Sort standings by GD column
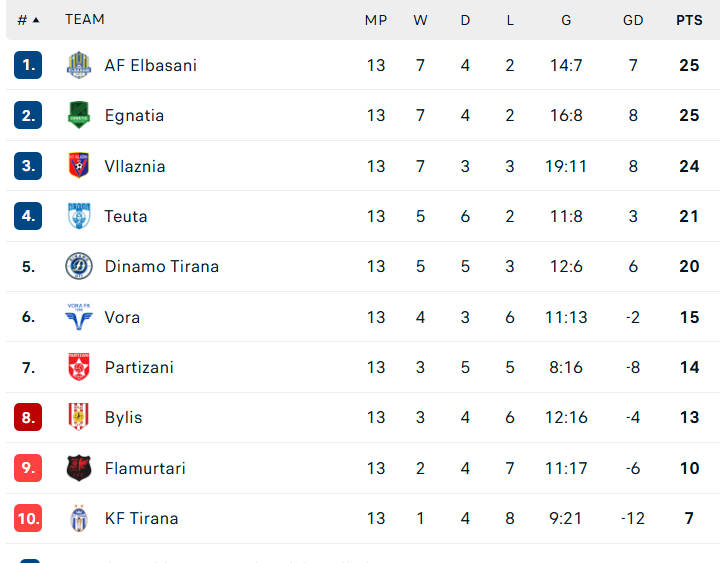Image resolution: width=720 pixels, height=563 pixels. click(633, 19)
